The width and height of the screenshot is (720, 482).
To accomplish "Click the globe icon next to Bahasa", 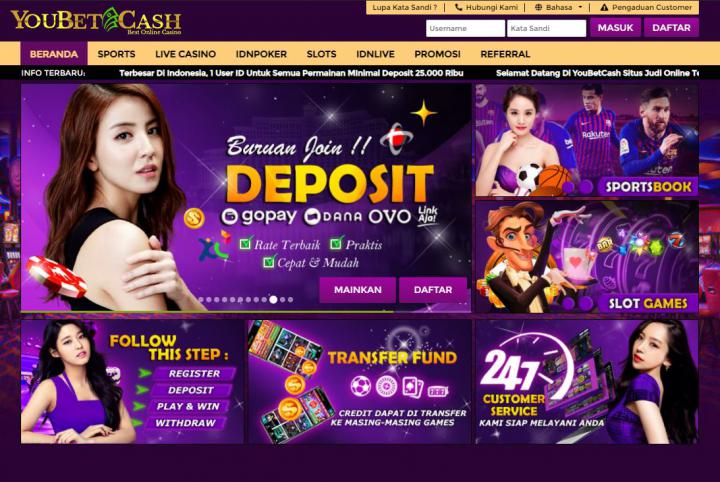I will coord(539,7).
